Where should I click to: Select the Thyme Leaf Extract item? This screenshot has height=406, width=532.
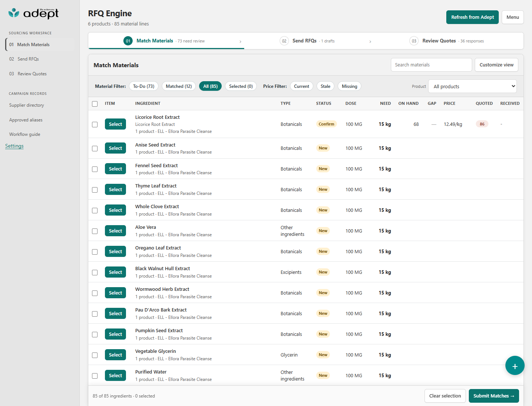tap(115, 189)
